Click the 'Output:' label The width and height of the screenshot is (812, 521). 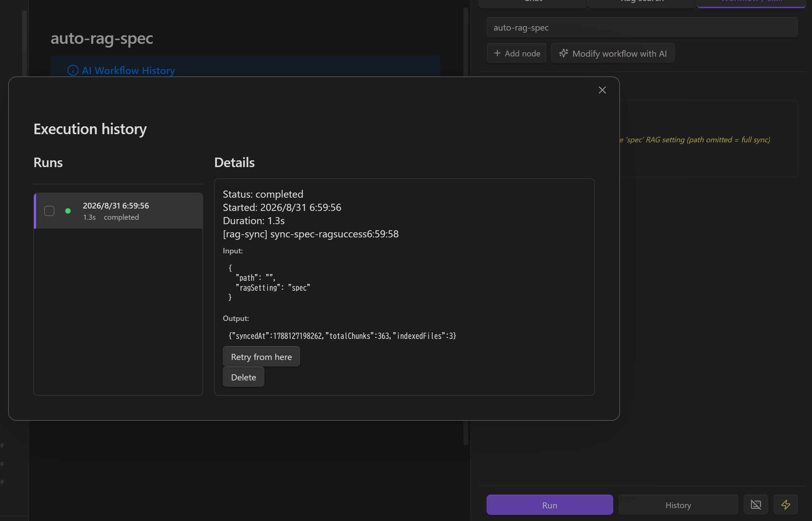[236, 318]
